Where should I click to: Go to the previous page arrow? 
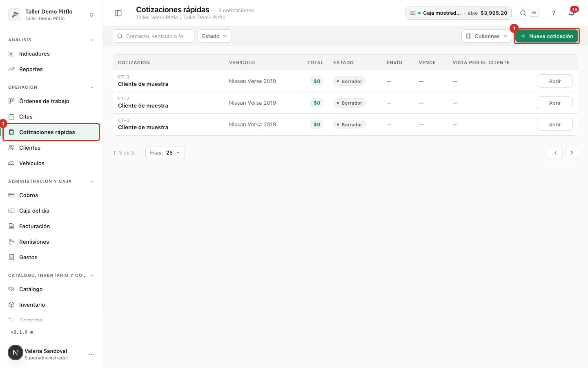pos(555,153)
